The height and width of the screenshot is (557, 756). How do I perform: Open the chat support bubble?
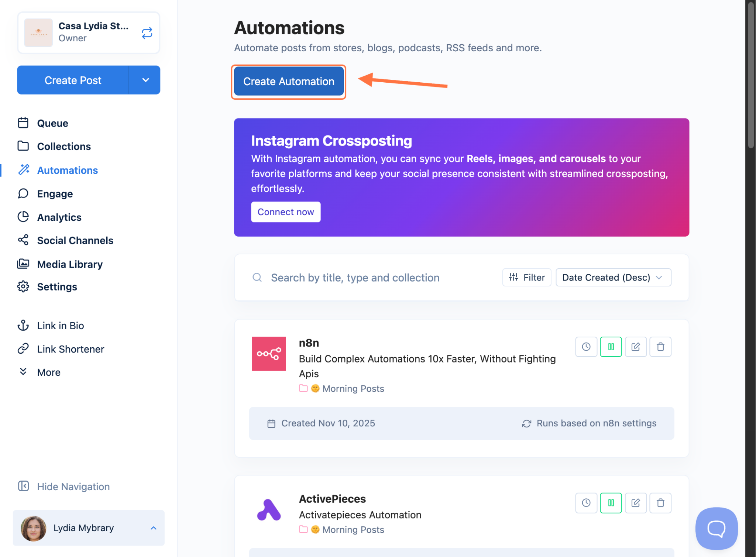click(716, 528)
